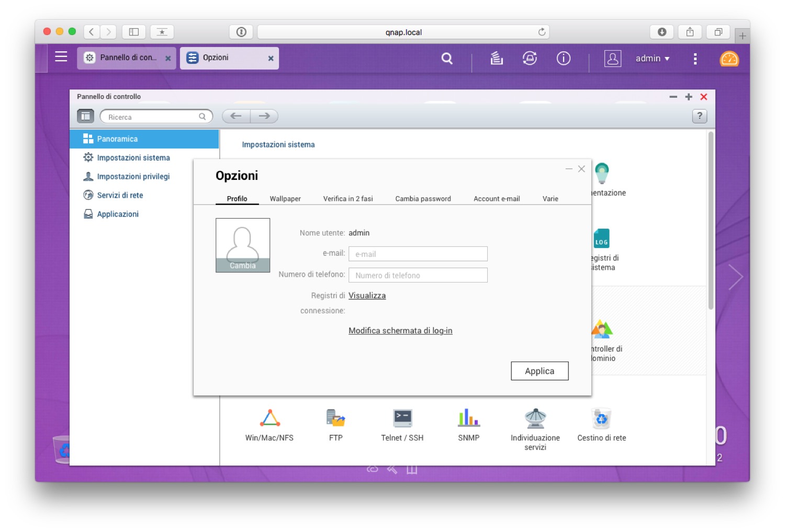Click the Safari share icon
Screen dimensions: 785x532
coord(690,32)
